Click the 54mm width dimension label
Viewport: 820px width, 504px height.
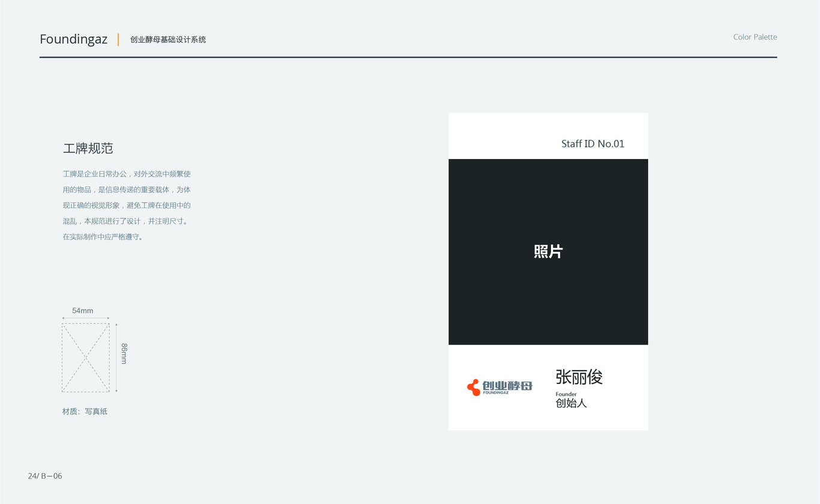coord(83,311)
